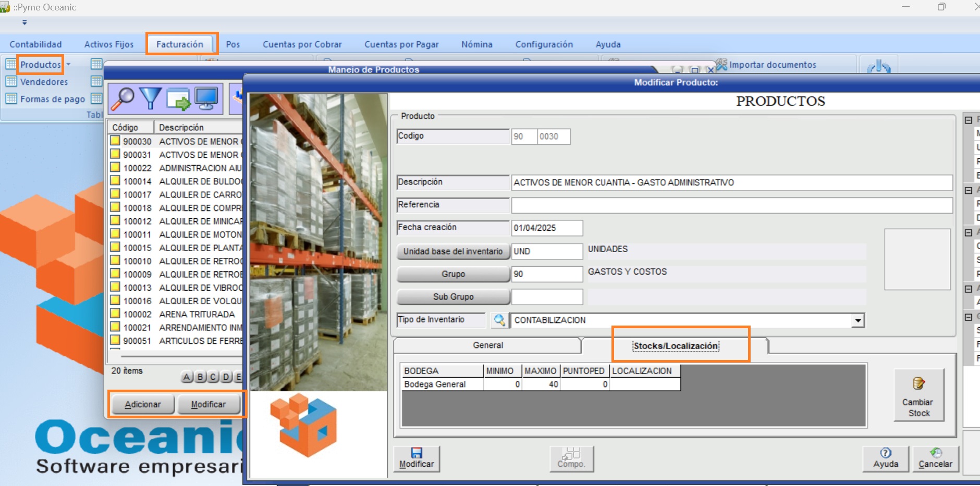Click the Cambiar Stock icon button
The width and height of the screenshot is (980, 486).
point(918,394)
